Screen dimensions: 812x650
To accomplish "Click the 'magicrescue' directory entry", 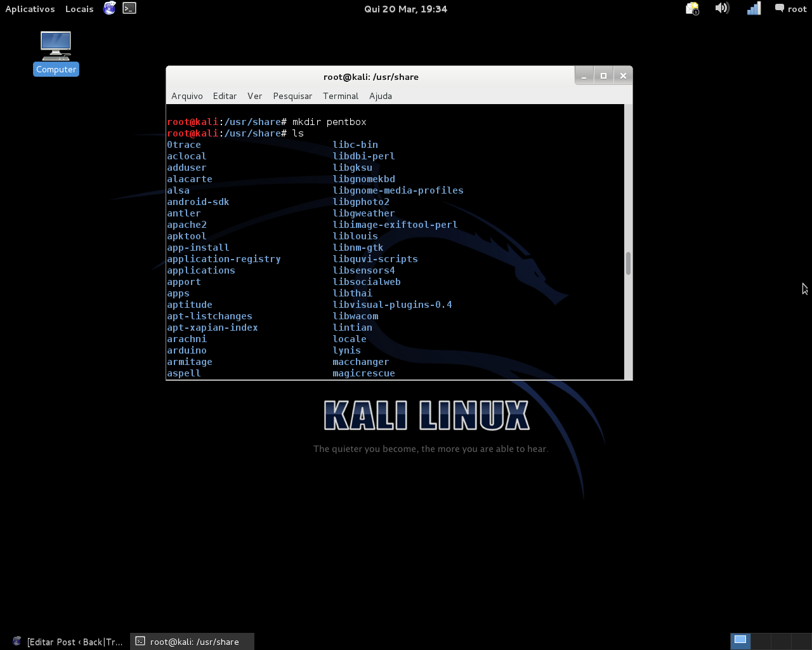I will (x=363, y=373).
